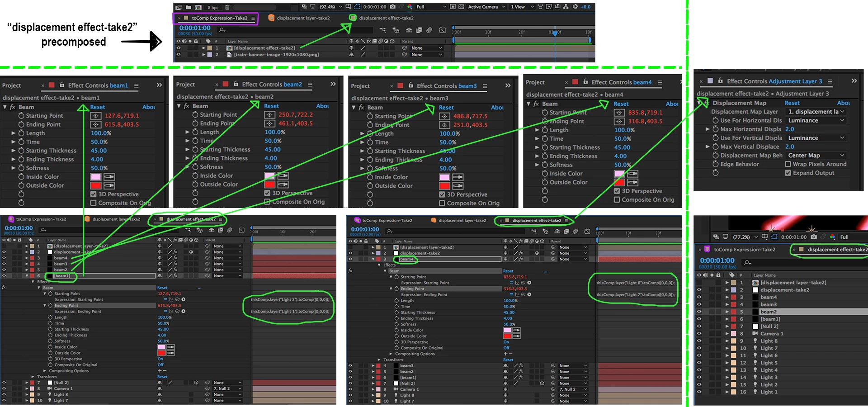Click Reset for the Displacement Map effect

click(792, 103)
